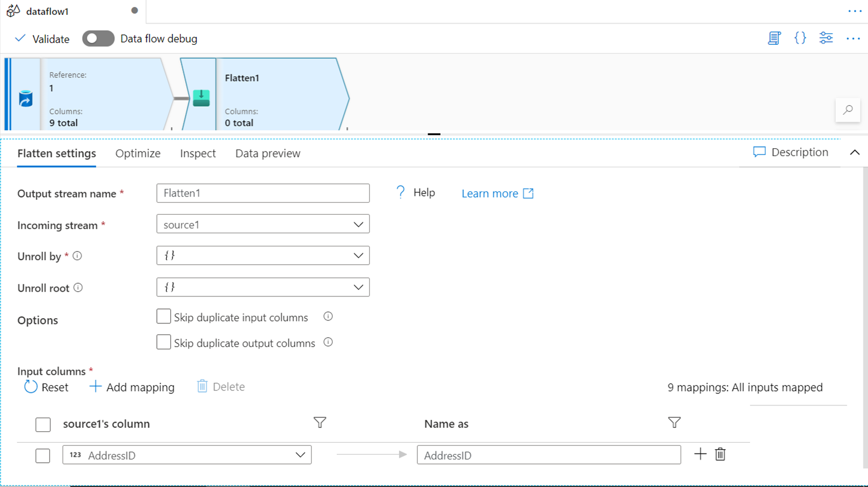
Task: Open the Incoming stream dropdown
Action: pos(263,225)
